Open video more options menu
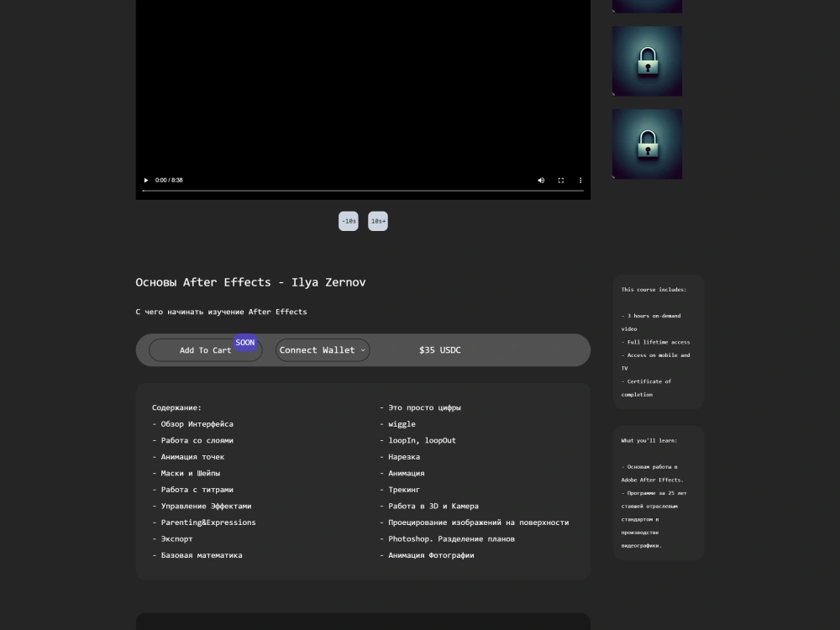This screenshot has height=630, width=840. (580, 181)
